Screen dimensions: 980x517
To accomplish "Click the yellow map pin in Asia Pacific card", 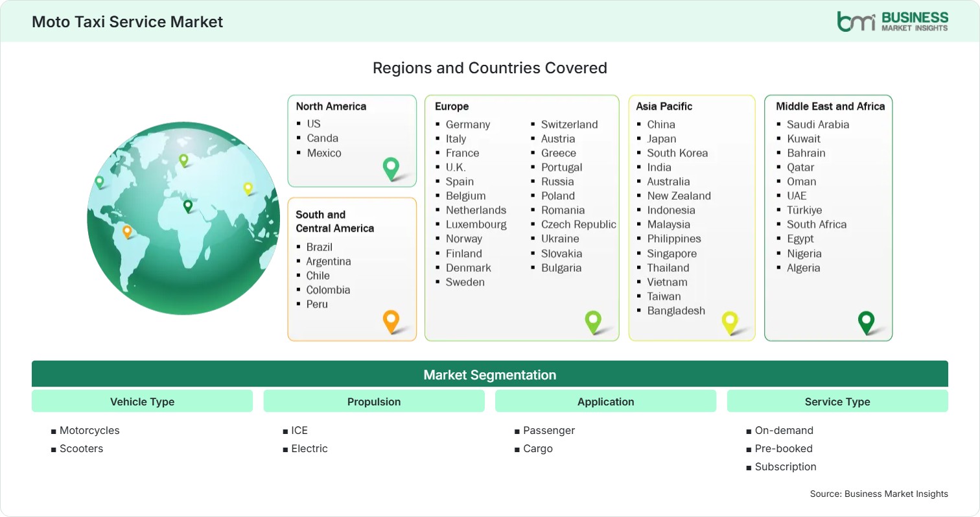I will click(x=730, y=323).
